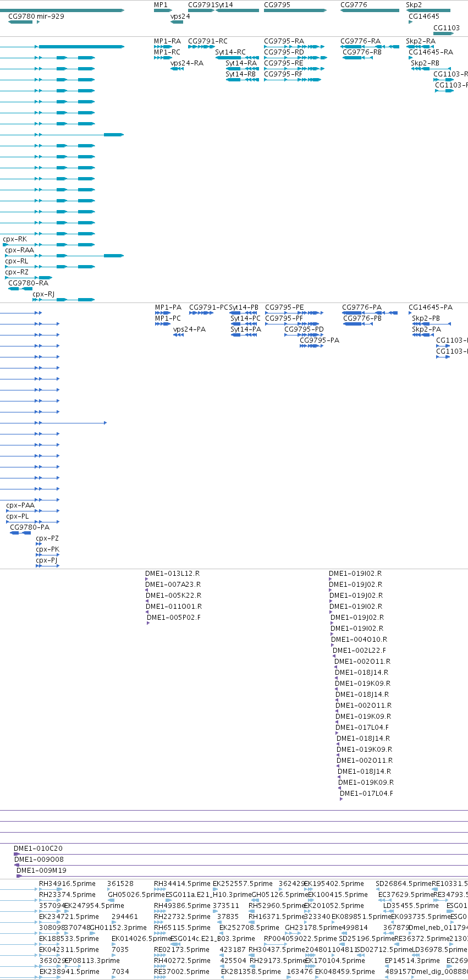Click the CG9780 gene label
Image resolution: width=468 pixels, height=980 pixels.
(21, 16)
